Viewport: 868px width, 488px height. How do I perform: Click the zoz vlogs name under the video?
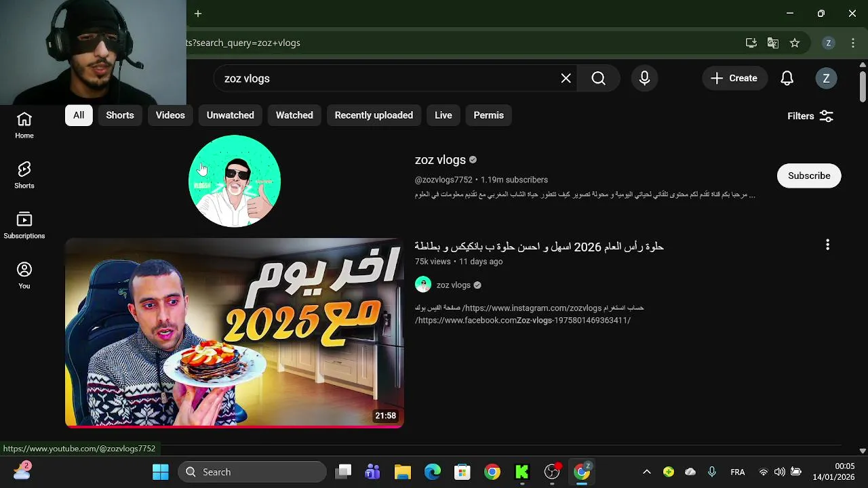[454, 285]
